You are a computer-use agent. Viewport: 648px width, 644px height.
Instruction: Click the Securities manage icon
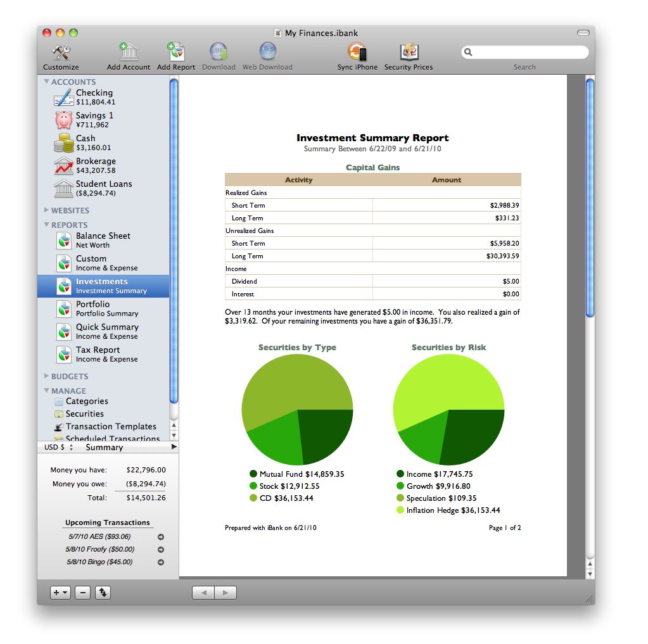tap(59, 414)
